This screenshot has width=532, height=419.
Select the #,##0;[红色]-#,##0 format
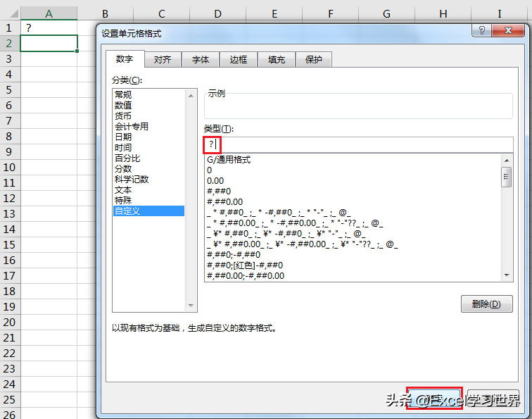tap(353, 265)
